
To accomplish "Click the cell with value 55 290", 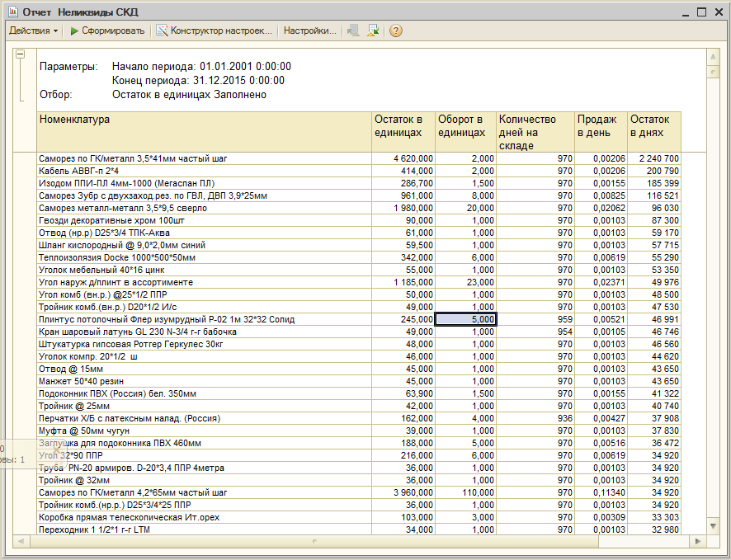I will (654, 257).
